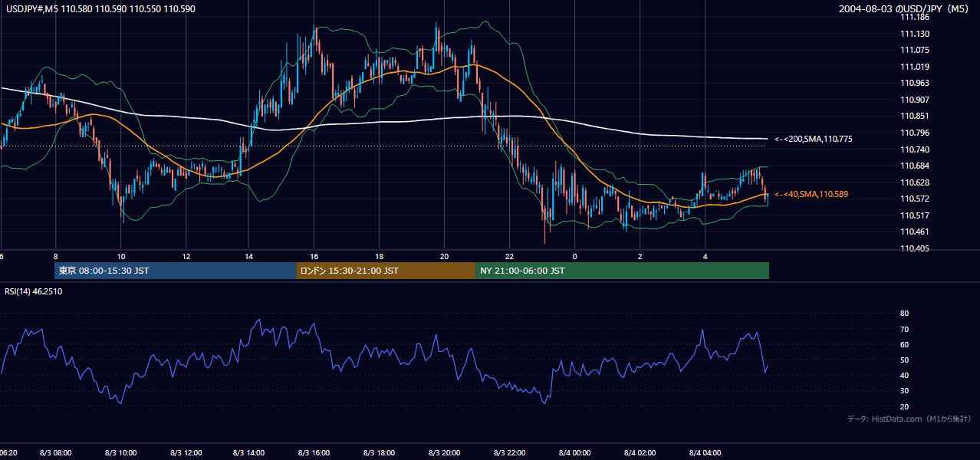Click the 8/3 08:00 time axis label

point(55,453)
